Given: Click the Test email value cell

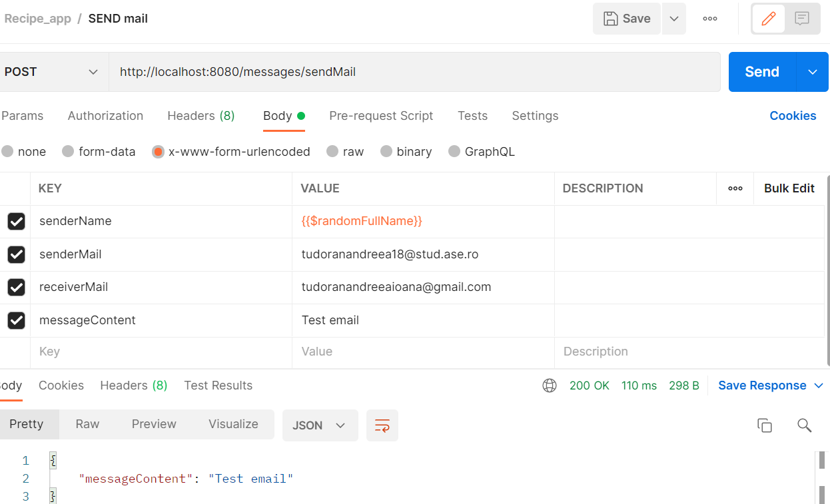Looking at the screenshot, I should click(x=423, y=320).
